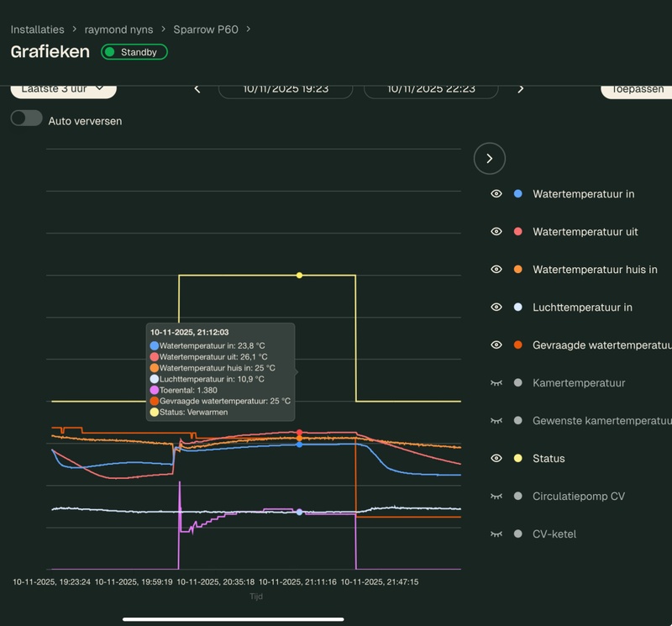Screen dimensions: 672x626
Task: Click eye icon for Watertemperatuur huis in
Action: [496, 270]
